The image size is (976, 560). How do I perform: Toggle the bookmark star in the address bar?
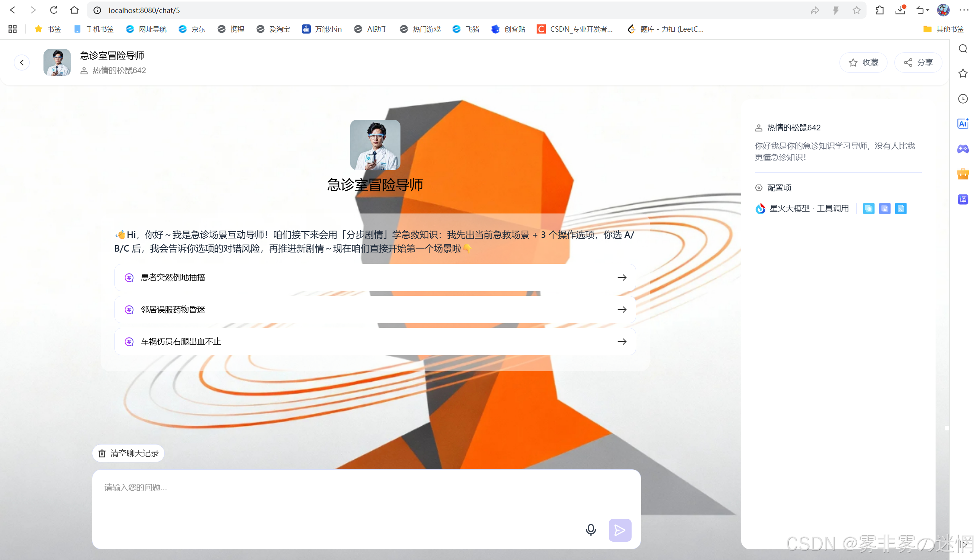coord(856,10)
